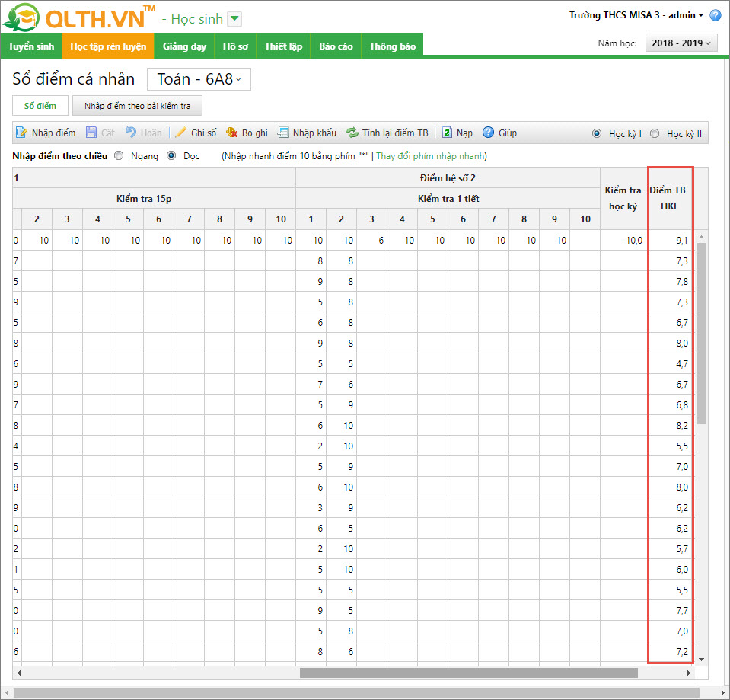Open the Thiết lập menu
The image size is (730, 700).
click(283, 46)
